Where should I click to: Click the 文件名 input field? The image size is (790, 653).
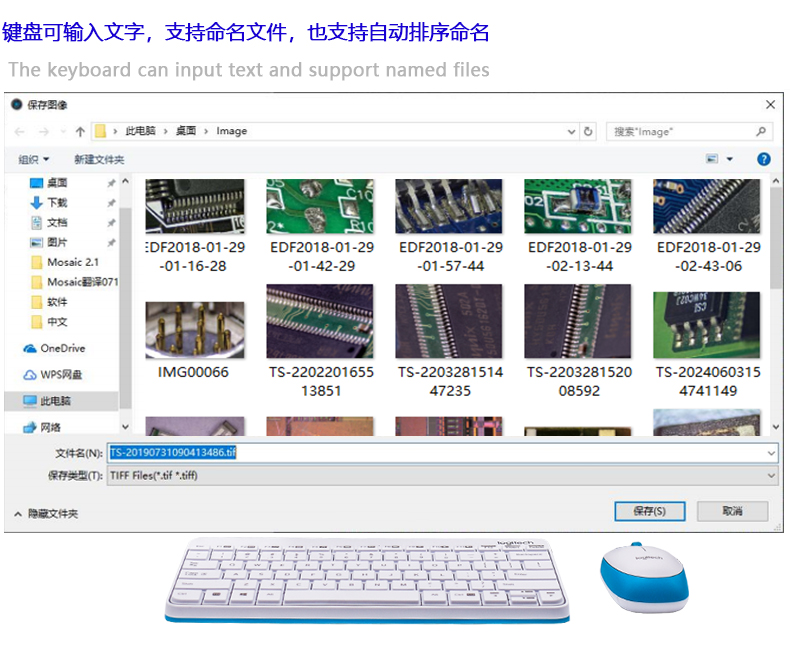click(440, 453)
